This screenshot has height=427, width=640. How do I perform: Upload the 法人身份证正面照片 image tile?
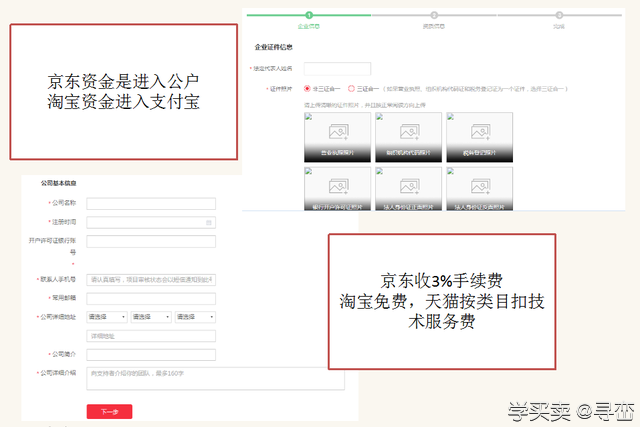coord(408,189)
